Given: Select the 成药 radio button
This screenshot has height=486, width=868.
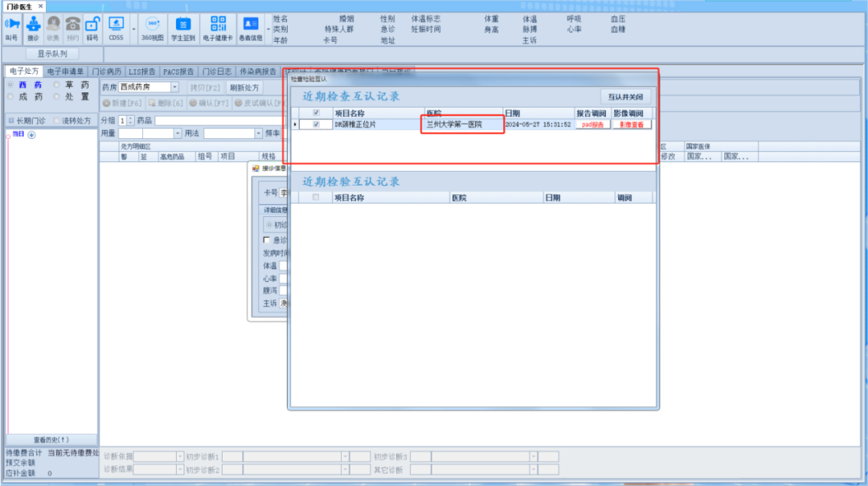Looking at the screenshot, I should point(10,97).
